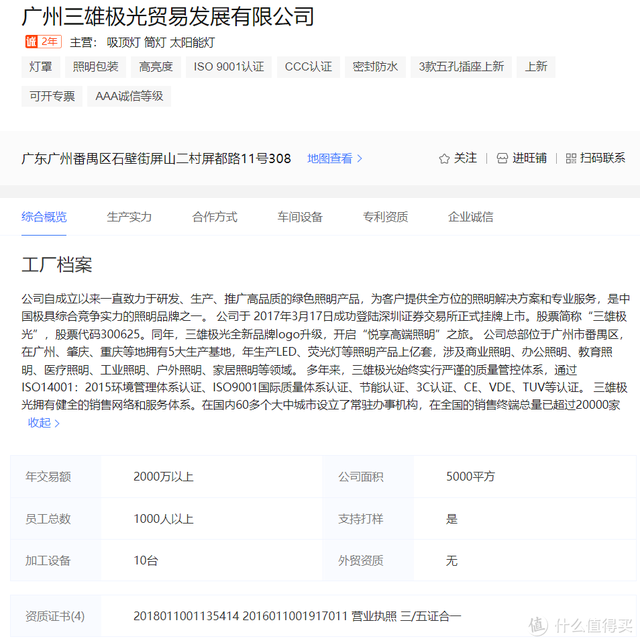Click the company description paragraph
The height and width of the screenshot is (643, 640).
click(325, 352)
